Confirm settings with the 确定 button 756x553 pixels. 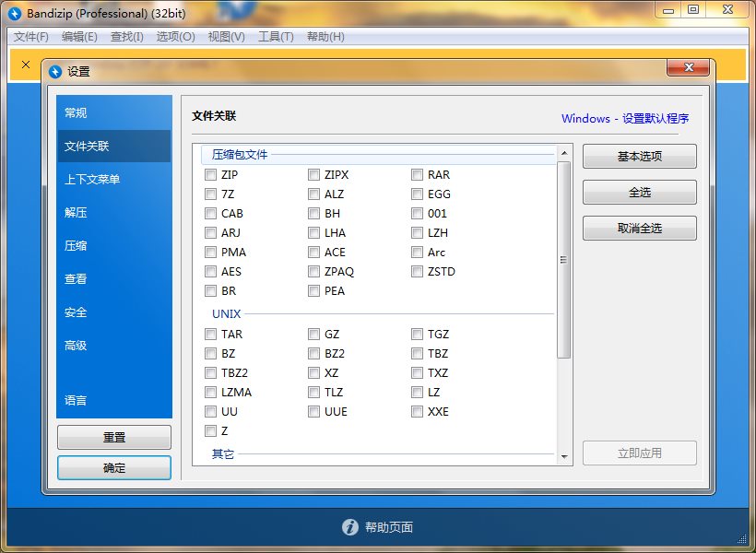point(113,467)
